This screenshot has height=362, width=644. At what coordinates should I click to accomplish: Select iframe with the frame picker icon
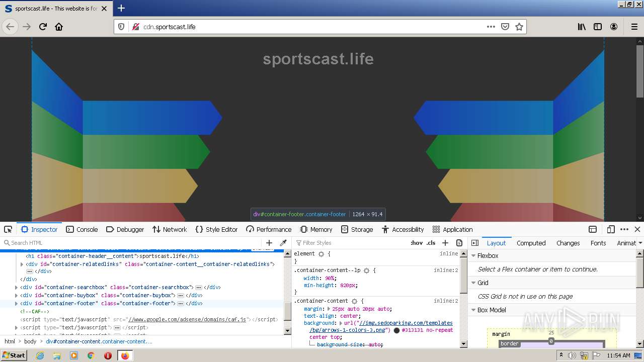tap(593, 229)
